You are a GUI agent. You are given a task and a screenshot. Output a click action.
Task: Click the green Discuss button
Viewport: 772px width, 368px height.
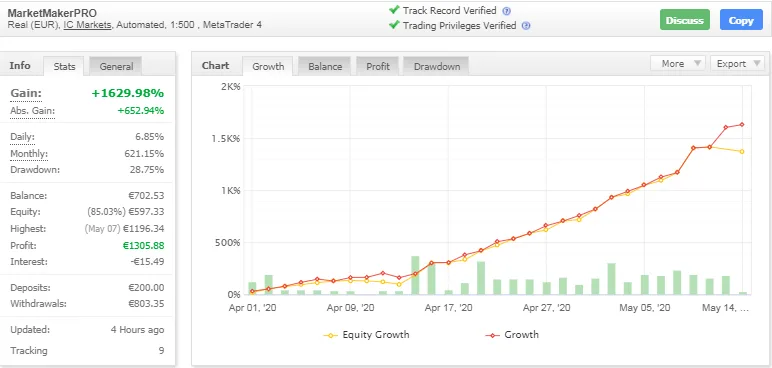coord(684,20)
